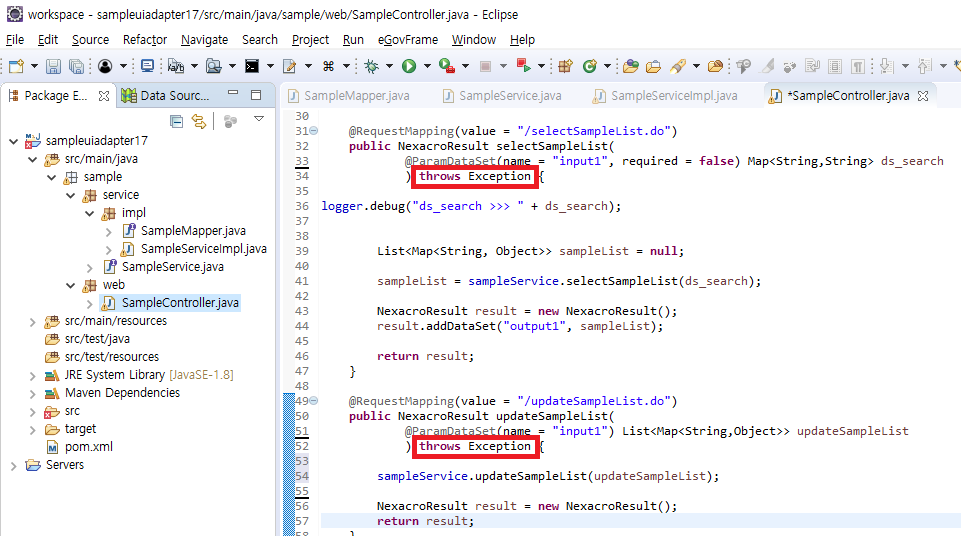
Task: Click the Debug bug icon
Action: tap(371, 66)
